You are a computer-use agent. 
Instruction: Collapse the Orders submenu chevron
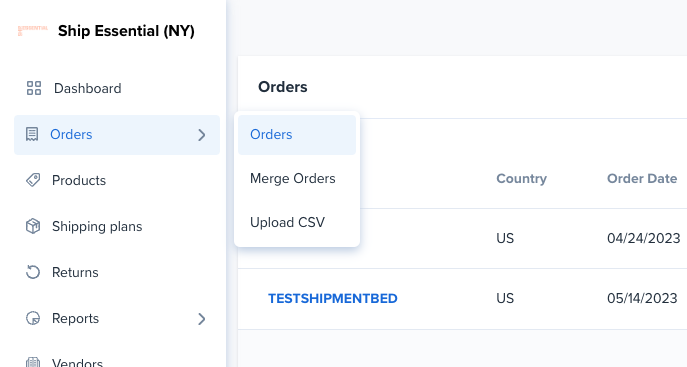tap(202, 135)
